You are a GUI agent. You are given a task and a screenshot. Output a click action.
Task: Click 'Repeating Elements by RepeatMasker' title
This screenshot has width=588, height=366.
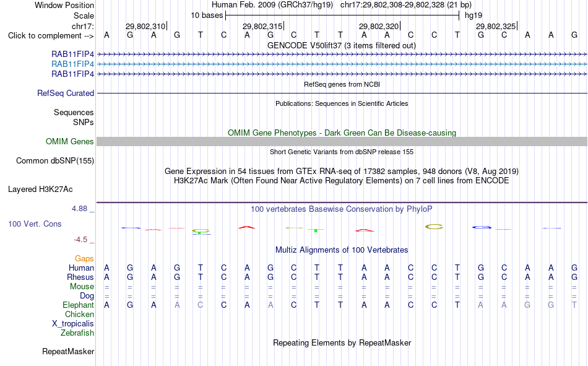[x=342, y=342]
